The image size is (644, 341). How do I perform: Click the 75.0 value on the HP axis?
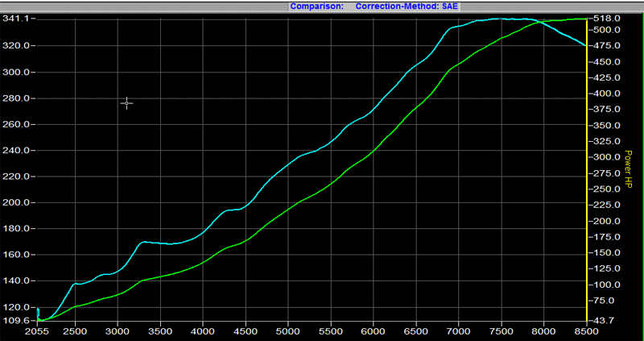[x=605, y=301]
